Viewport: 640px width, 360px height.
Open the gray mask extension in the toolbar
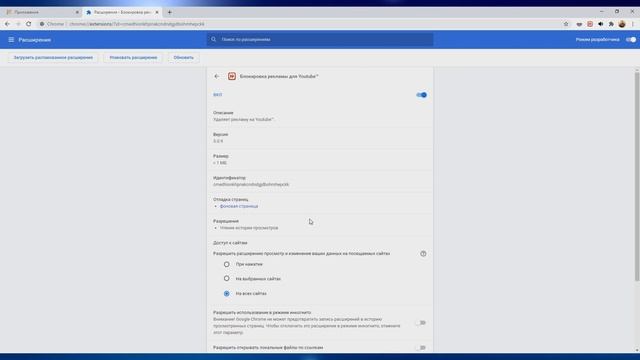tap(579, 24)
